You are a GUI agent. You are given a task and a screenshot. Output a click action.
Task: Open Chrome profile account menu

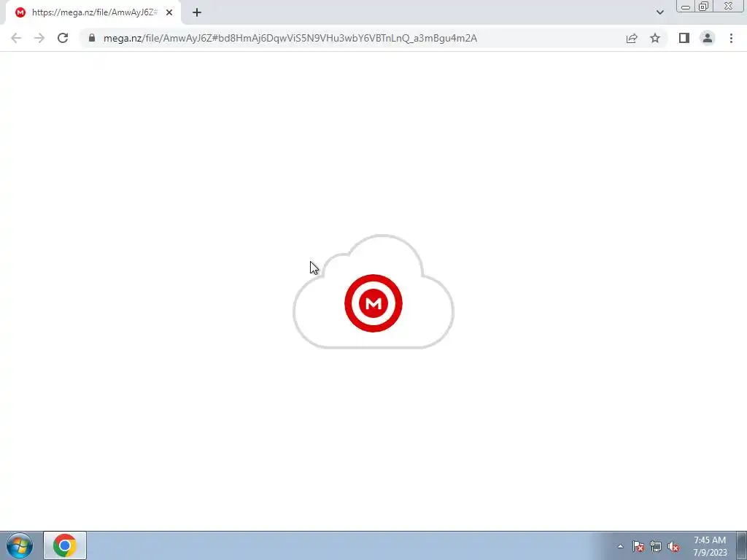[708, 38]
